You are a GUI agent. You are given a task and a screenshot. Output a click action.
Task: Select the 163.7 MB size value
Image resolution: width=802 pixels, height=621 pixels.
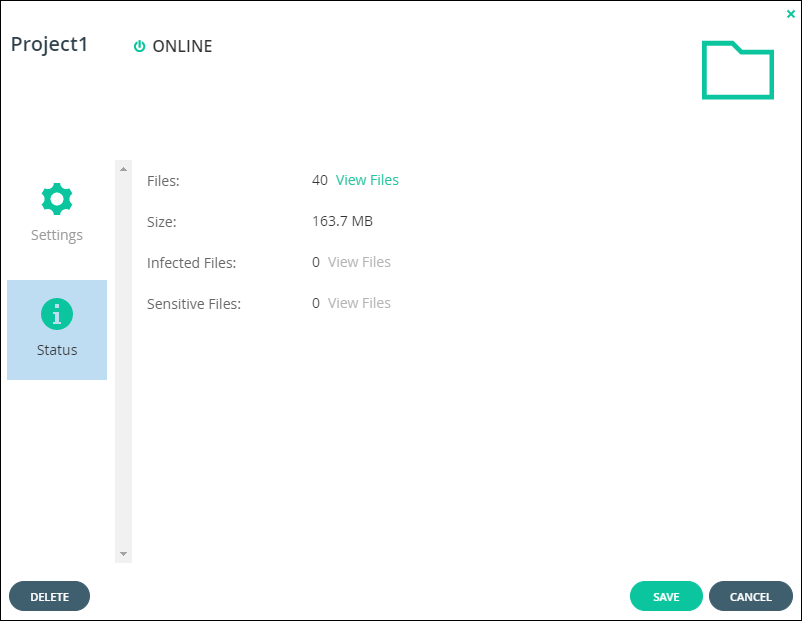342,221
